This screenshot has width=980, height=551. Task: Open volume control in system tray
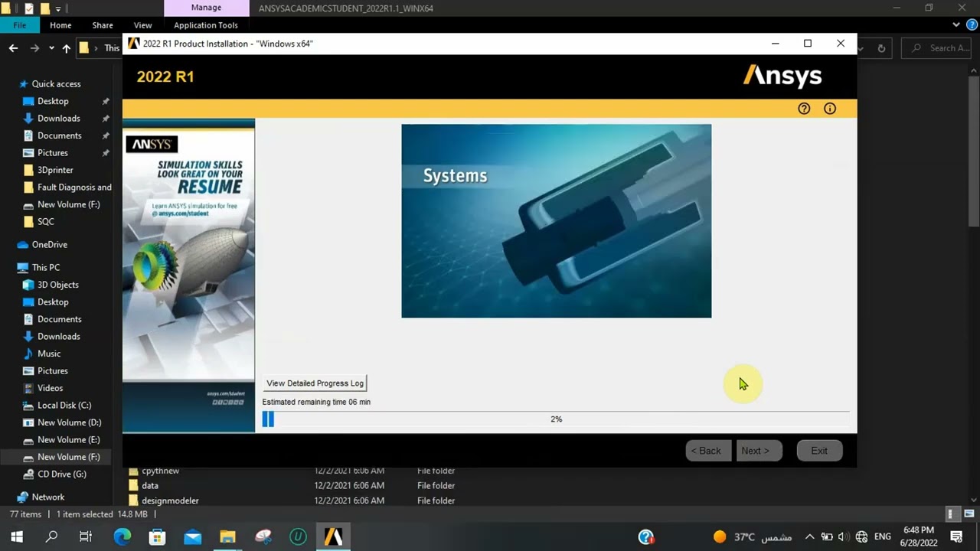pos(843,537)
